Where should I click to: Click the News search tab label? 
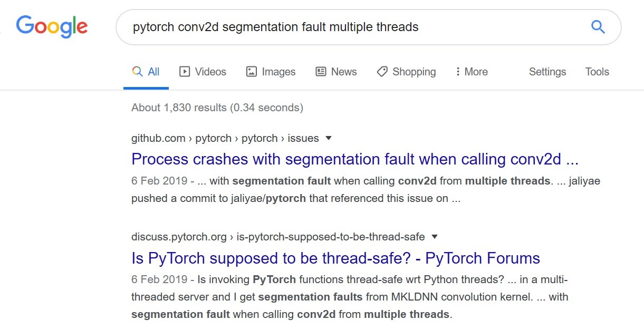343,71
